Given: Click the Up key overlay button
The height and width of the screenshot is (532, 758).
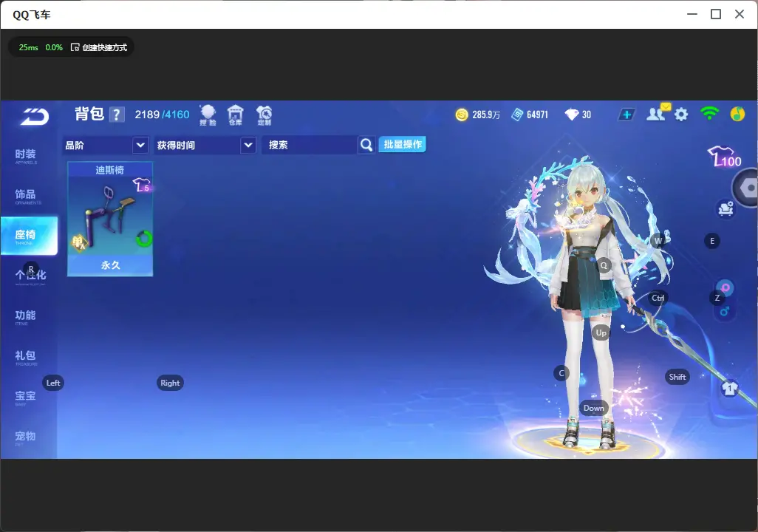Looking at the screenshot, I should (x=601, y=332).
